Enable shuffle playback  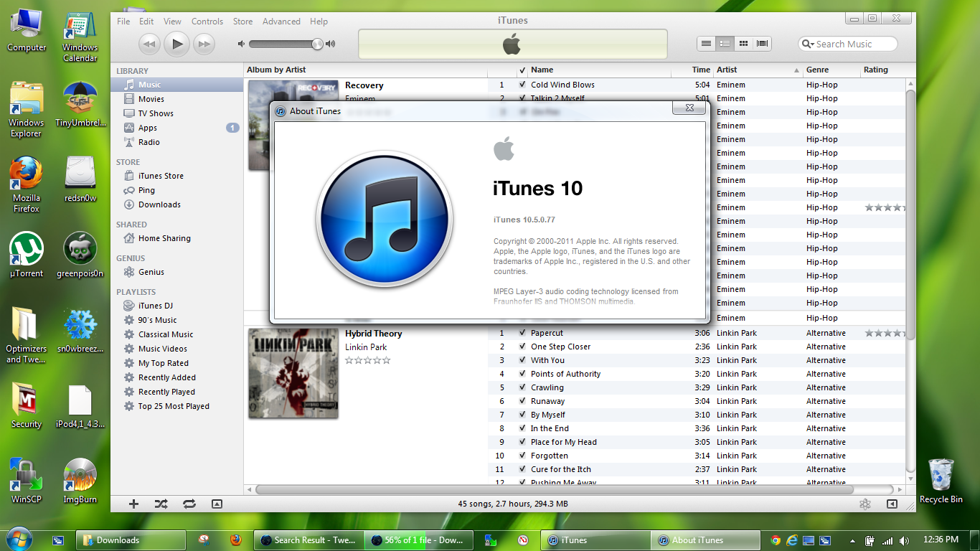click(161, 504)
